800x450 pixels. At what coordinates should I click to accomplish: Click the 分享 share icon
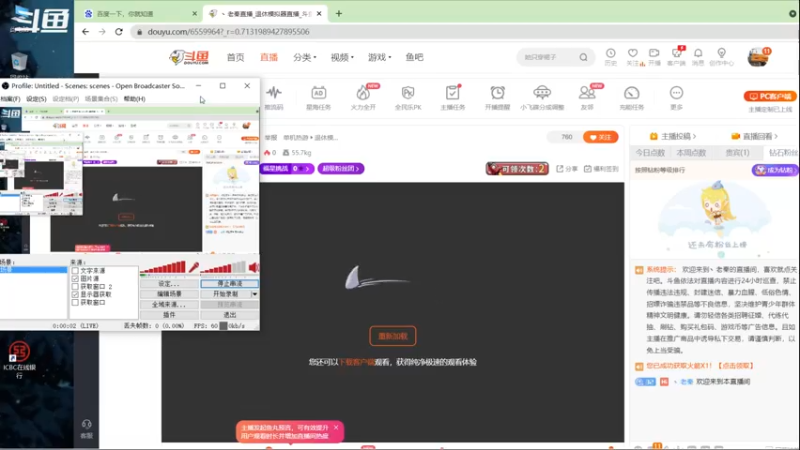tap(566, 169)
